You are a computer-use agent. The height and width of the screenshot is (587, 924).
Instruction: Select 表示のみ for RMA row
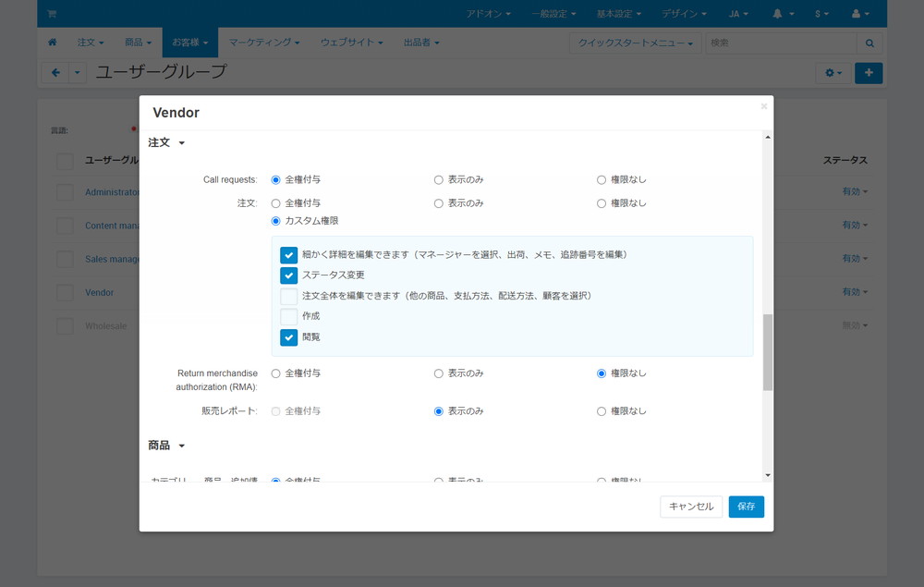click(438, 373)
